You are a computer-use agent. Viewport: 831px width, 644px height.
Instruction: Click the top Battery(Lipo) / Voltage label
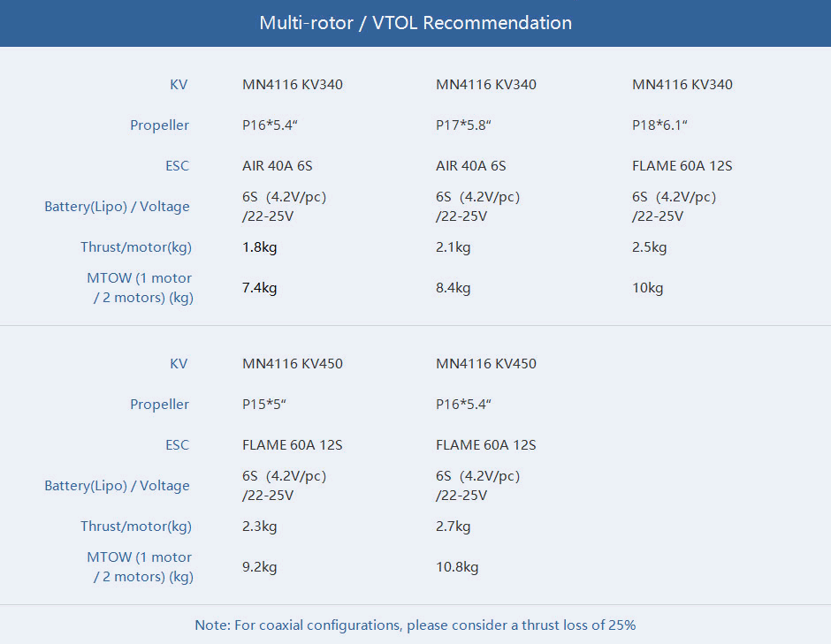(x=117, y=207)
